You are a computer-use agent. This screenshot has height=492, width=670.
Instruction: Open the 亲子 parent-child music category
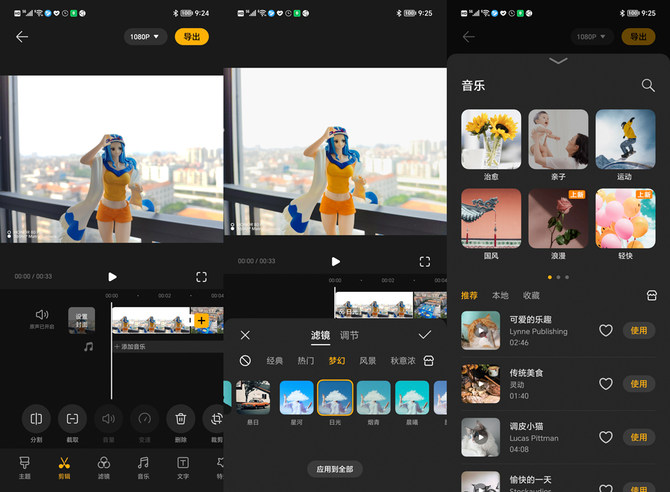[558, 139]
